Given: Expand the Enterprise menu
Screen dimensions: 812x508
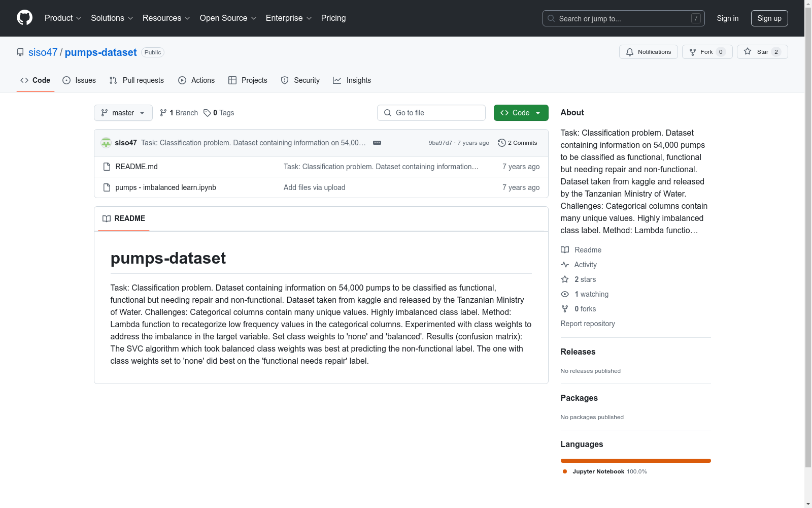Looking at the screenshot, I should (x=289, y=18).
